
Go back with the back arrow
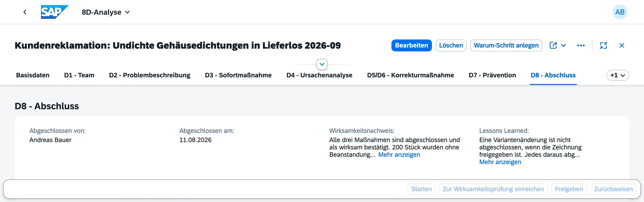point(25,12)
